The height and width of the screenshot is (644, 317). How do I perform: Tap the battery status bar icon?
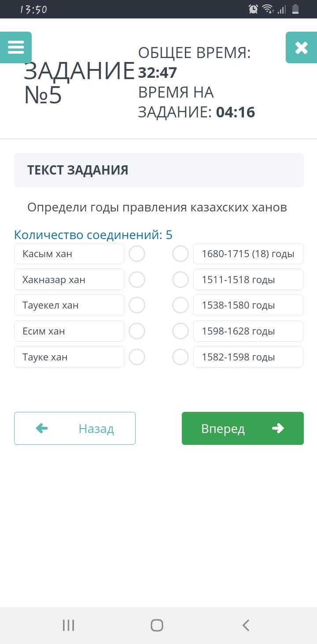(295, 9)
